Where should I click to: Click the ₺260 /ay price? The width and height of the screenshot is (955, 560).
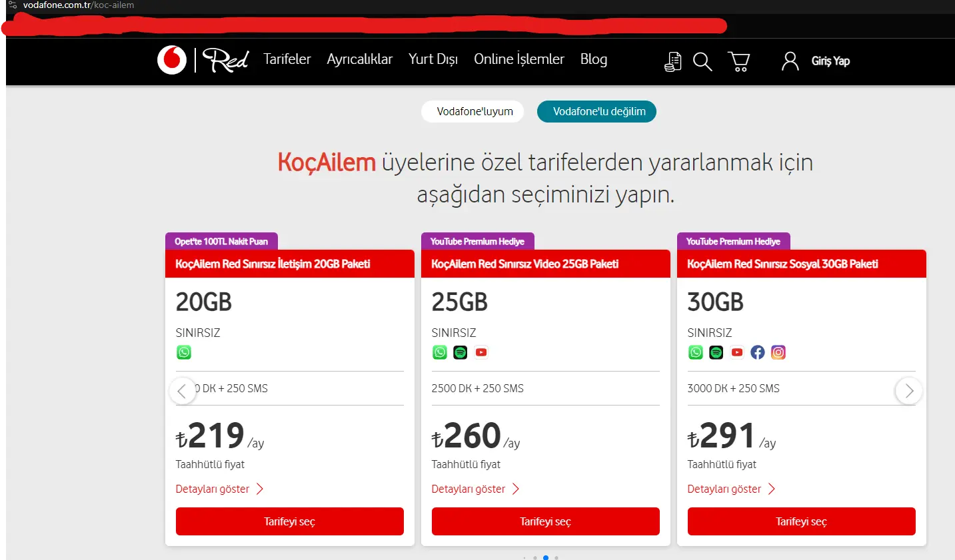click(x=476, y=436)
